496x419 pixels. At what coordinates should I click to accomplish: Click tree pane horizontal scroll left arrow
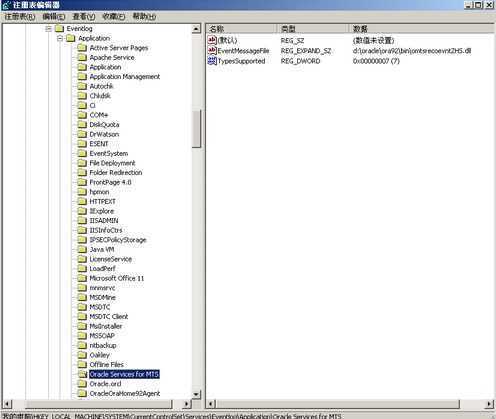(7, 404)
